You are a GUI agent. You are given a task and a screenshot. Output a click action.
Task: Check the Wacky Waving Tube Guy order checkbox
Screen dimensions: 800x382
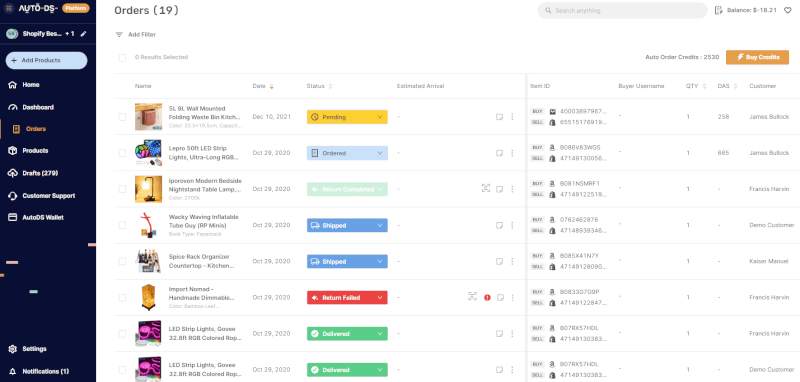click(122, 225)
